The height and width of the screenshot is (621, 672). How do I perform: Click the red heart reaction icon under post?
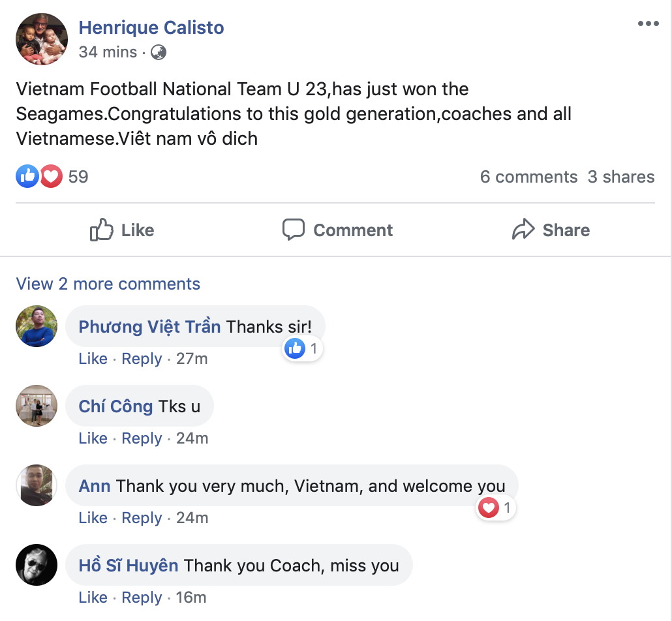(51, 176)
